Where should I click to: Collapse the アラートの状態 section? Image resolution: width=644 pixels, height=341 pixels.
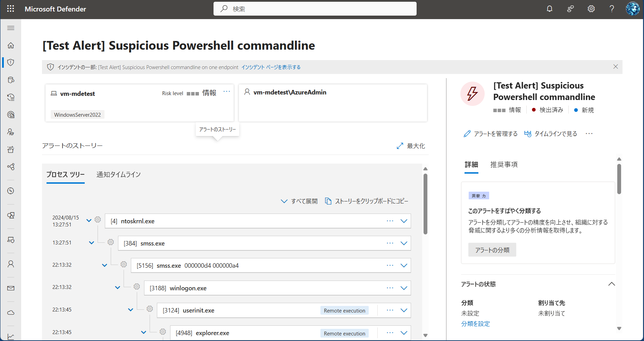click(x=611, y=284)
